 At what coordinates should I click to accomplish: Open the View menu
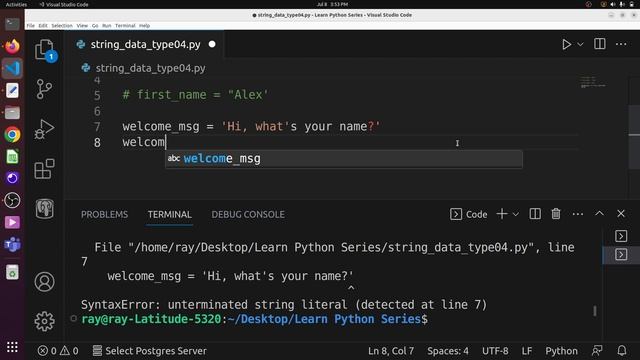pyautogui.click(x=82, y=26)
